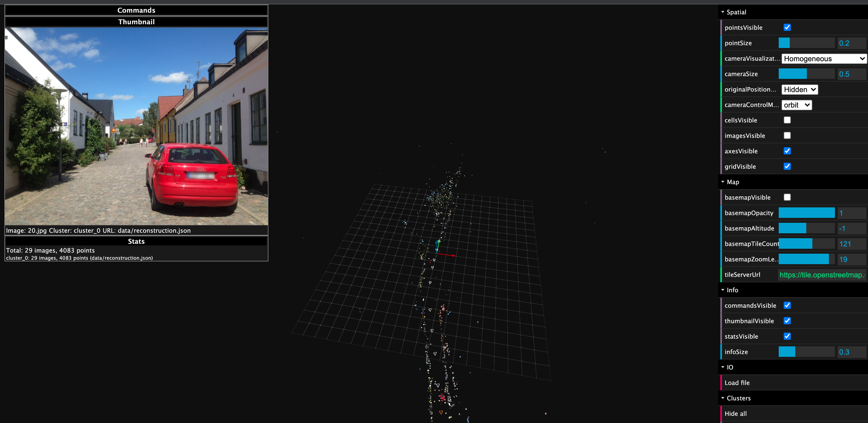Screen dimensions: 868x423
Task: Disable the axesVisible checkbox
Action: [x=787, y=151]
